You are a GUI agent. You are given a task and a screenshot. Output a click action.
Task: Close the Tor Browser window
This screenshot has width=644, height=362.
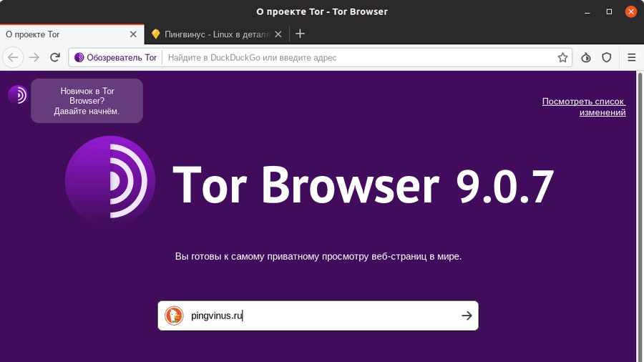631,11
